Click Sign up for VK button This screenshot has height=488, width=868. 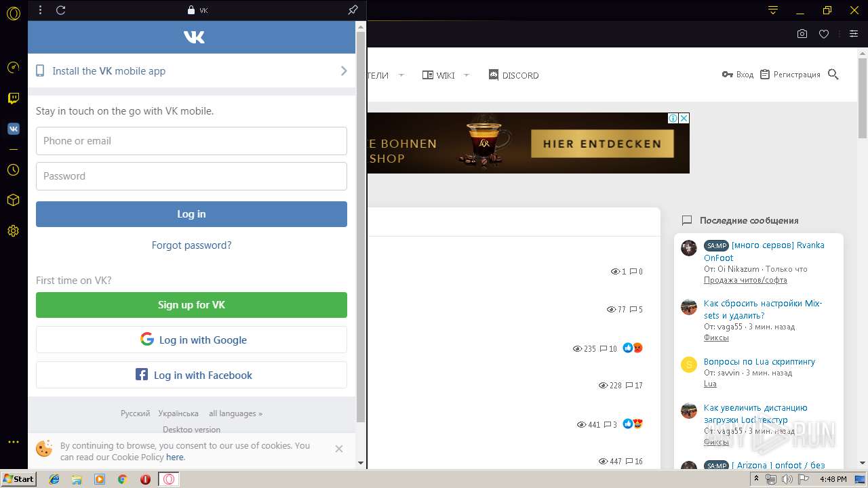[x=191, y=305]
